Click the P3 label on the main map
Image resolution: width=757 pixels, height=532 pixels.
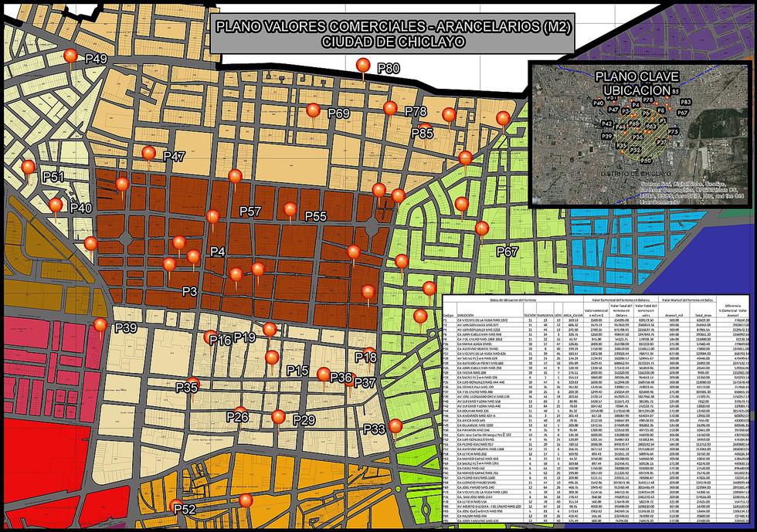[190, 292]
